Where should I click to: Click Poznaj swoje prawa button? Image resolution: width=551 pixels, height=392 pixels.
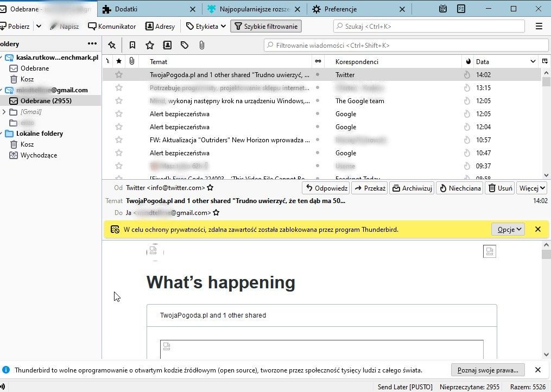[487, 370]
